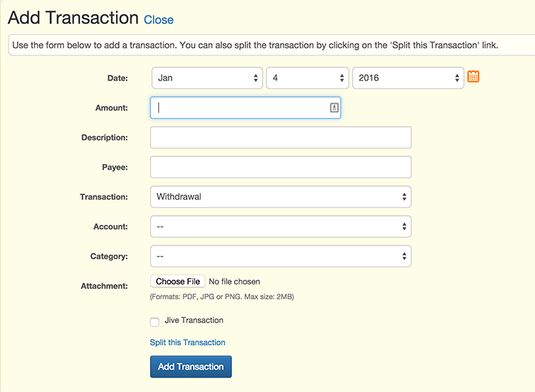Click the Jive Transaction label text
This screenshot has height=392, width=535.
point(194,321)
